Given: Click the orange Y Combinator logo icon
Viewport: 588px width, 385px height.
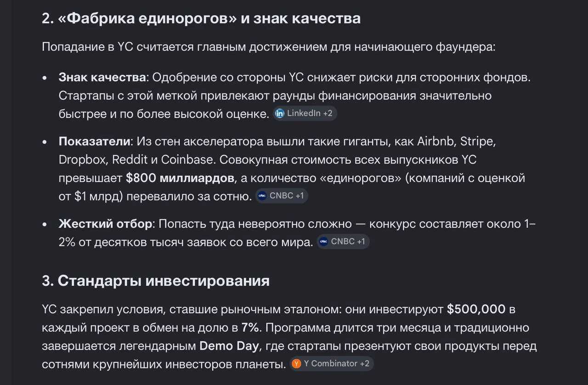Looking at the screenshot, I should 297,363.
